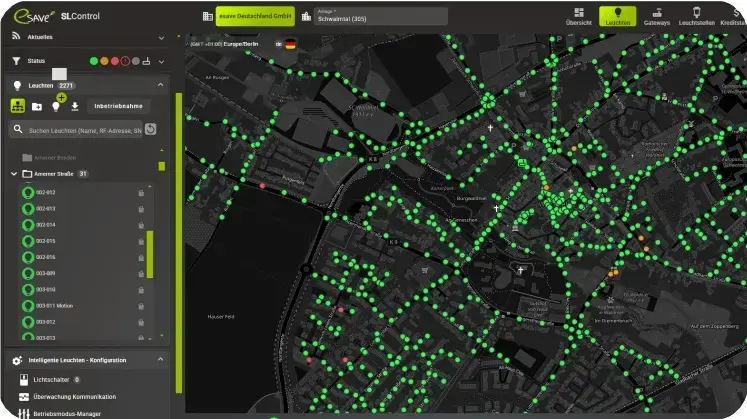Click the German flag language icon
Viewport: 747px width, 419px height.
291,44
